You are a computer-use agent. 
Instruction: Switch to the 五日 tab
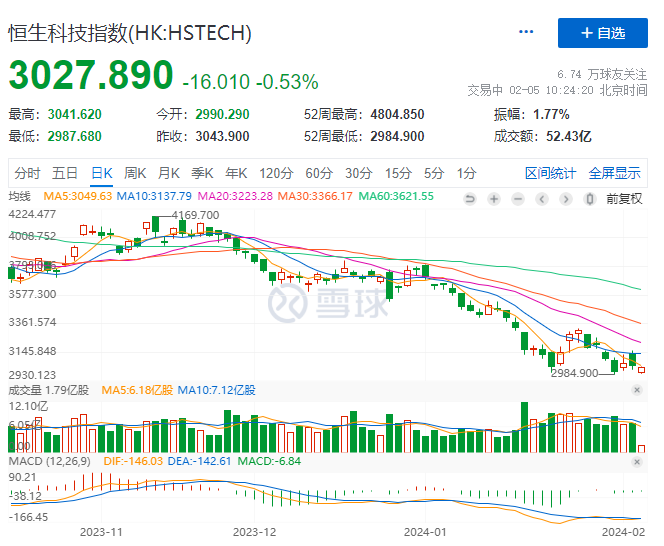point(65,173)
